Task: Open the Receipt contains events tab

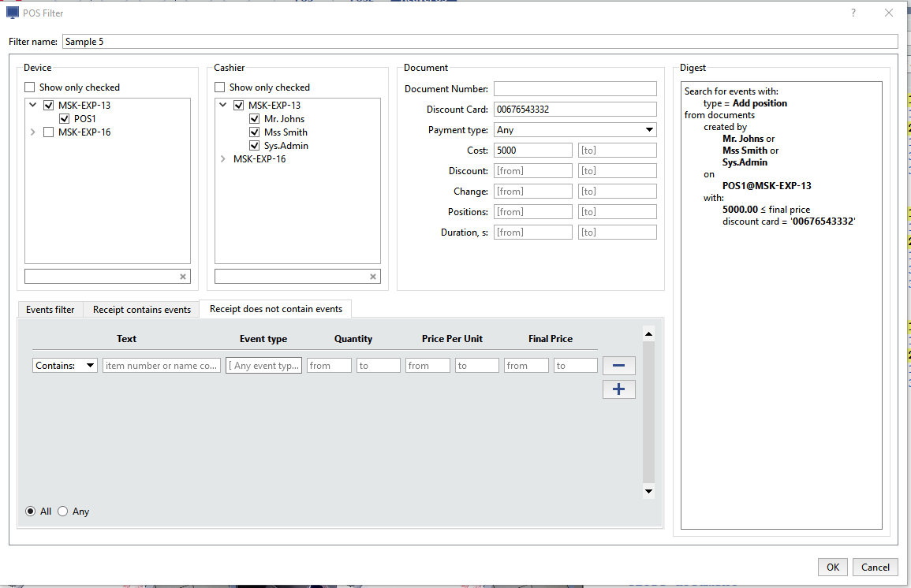Action: click(142, 310)
